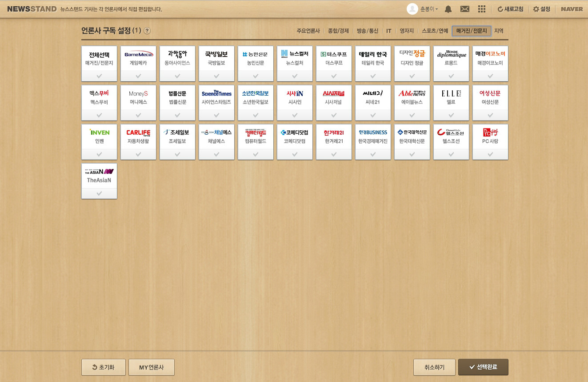Check the 시사인 subscription checkmark

tap(295, 115)
